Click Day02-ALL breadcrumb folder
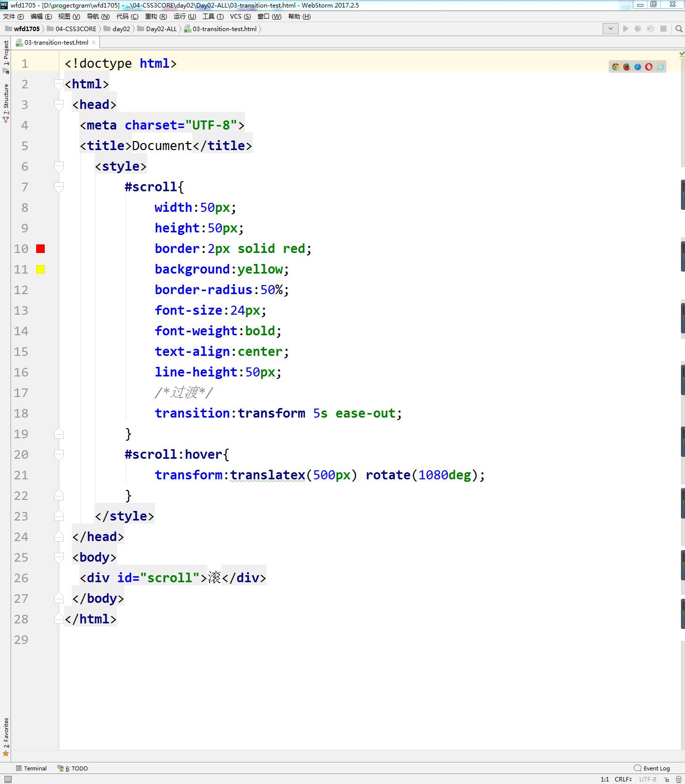Screen dimensions: 685x784 157,29
